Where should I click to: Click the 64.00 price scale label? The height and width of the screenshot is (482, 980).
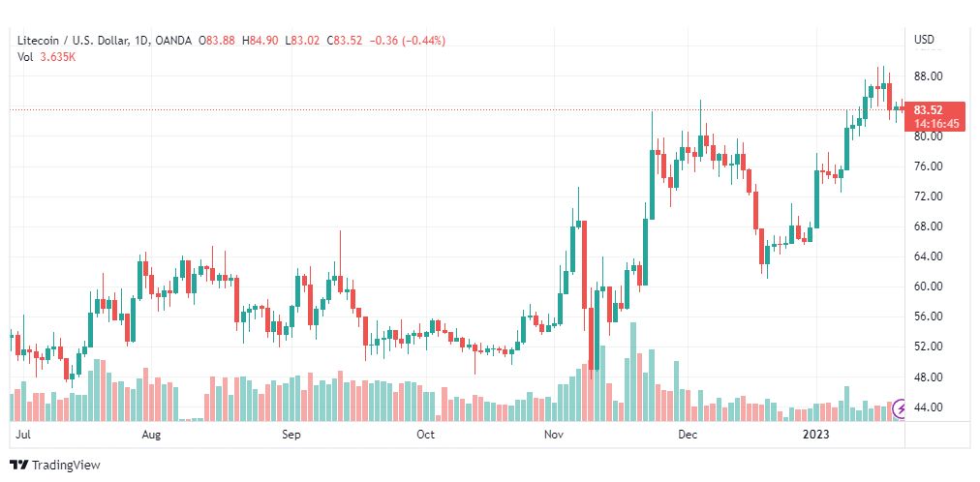click(x=928, y=256)
